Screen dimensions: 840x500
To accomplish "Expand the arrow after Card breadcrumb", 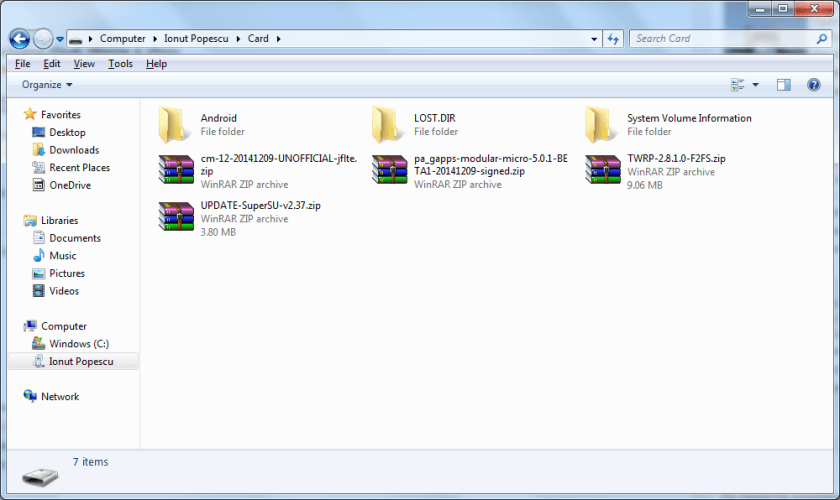I will point(278,39).
